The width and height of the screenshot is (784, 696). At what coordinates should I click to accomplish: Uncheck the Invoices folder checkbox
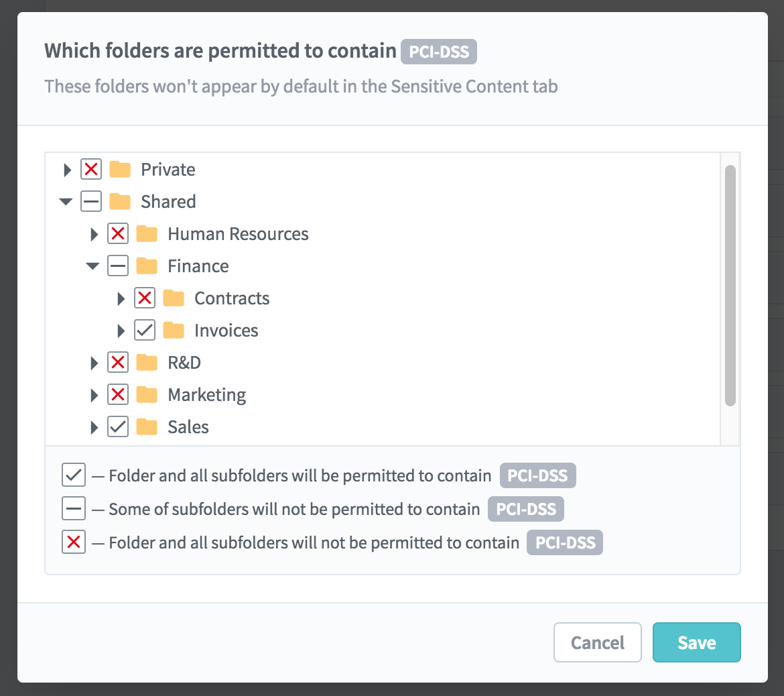click(145, 331)
